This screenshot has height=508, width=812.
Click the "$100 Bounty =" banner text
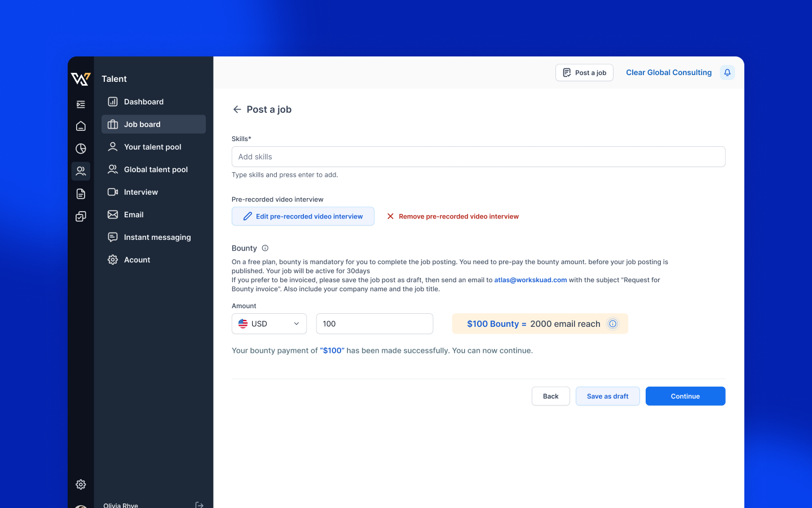click(496, 324)
